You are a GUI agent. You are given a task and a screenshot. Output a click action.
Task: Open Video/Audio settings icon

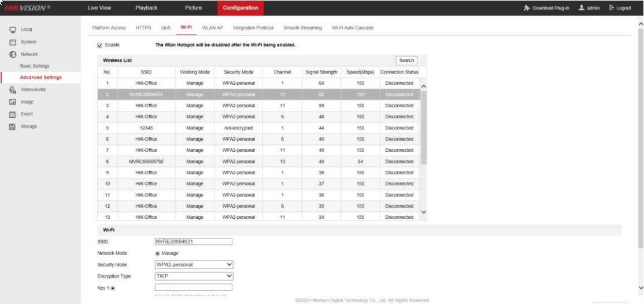(x=12, y=90)
